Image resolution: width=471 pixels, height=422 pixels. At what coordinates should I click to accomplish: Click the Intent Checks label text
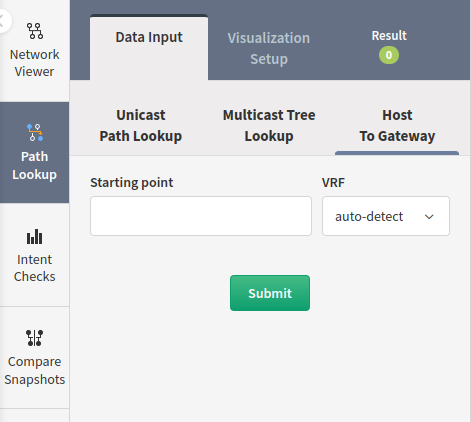click(35, 268)
